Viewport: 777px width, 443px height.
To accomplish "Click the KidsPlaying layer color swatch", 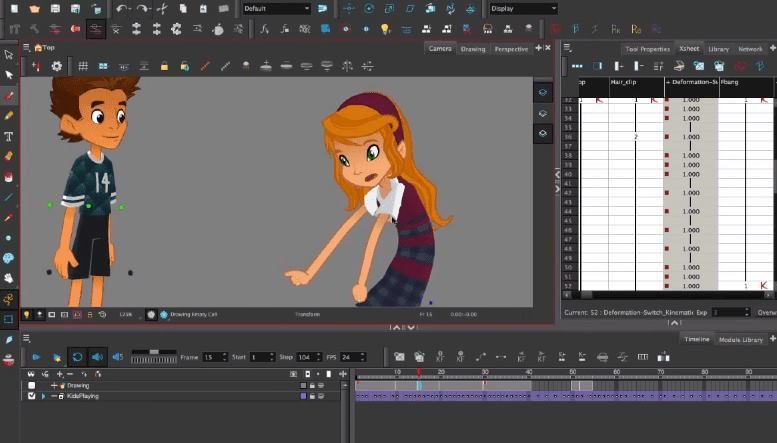I will coord(303,396).
